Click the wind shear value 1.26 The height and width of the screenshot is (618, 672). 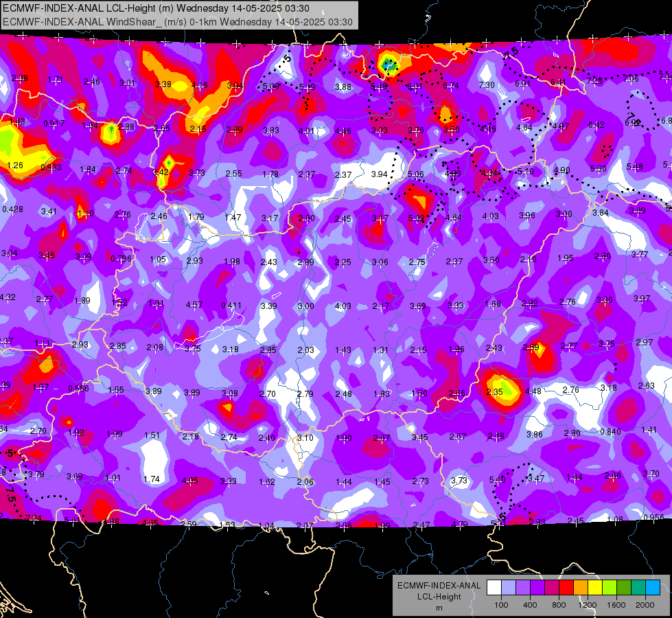[15, 165]
